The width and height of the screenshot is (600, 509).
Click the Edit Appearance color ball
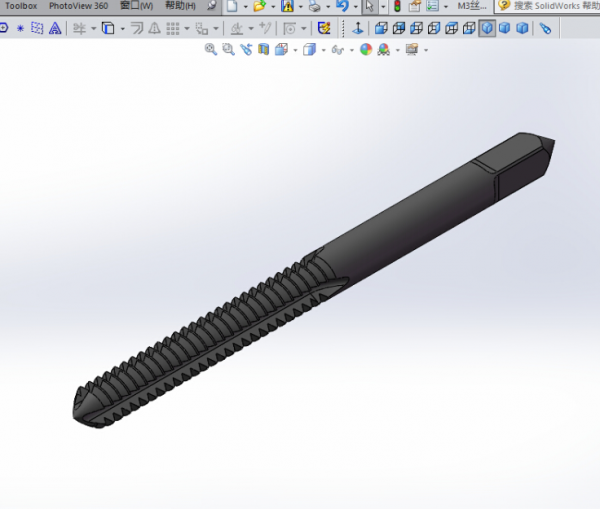[366, 49]
